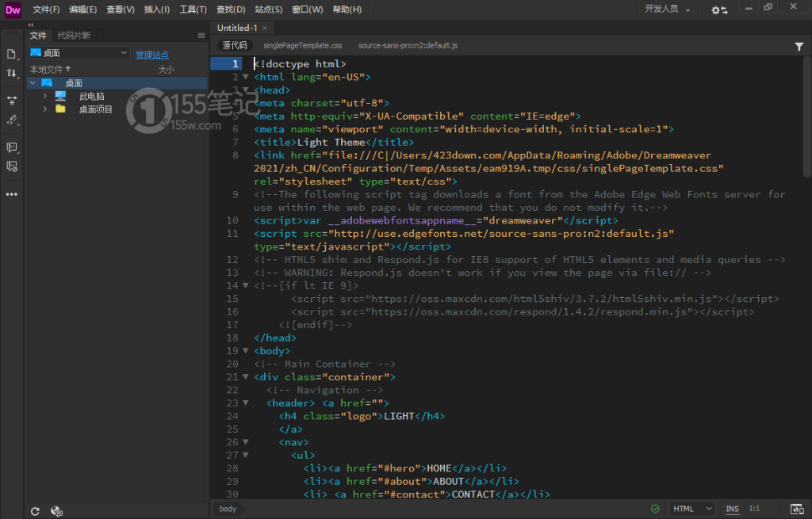Click the File Management up/down arrows icon
812x519 pixels.
[x=12, y=73]
